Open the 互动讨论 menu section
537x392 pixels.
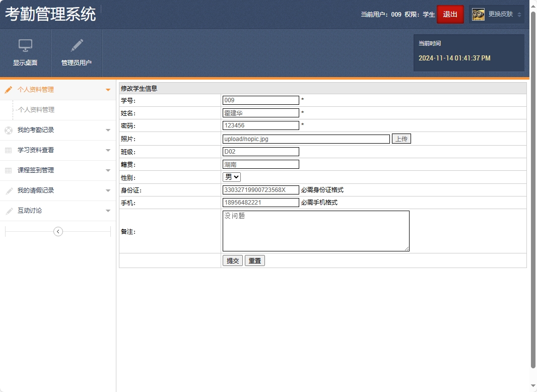click(x=30, y=211)
